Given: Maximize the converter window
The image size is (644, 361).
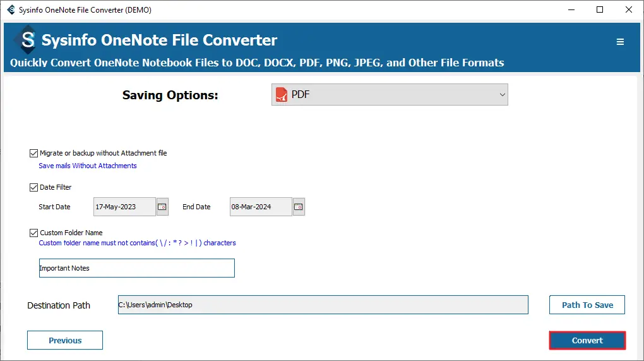Looking at the screenshot, I should (600, 9).
